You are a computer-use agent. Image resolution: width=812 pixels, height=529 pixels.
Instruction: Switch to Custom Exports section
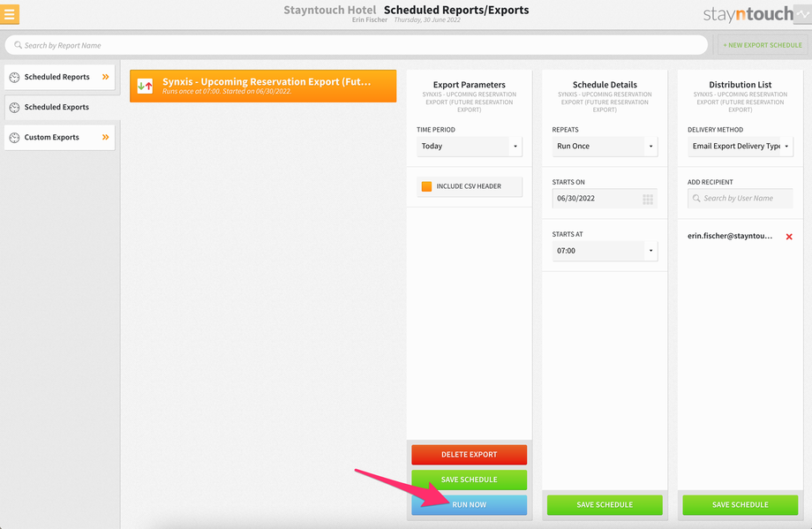(x=59, y=137)
